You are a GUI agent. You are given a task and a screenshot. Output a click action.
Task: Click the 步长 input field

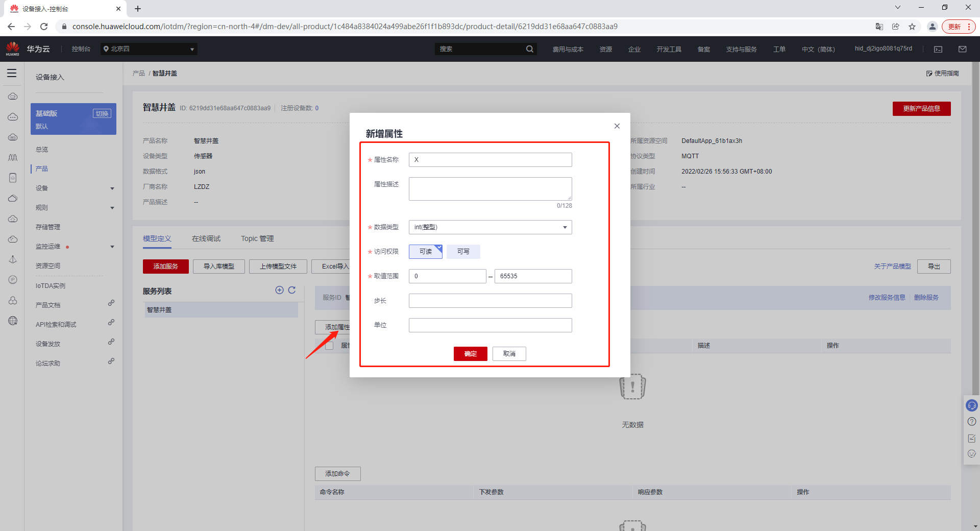tap(490, 301)
